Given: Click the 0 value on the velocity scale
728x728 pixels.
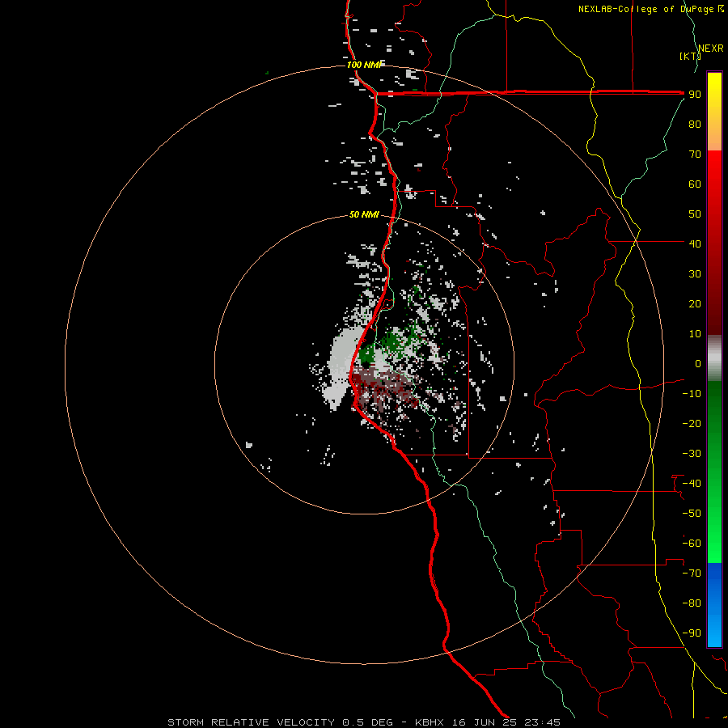Looking at the screenshot, I should 698,363.
